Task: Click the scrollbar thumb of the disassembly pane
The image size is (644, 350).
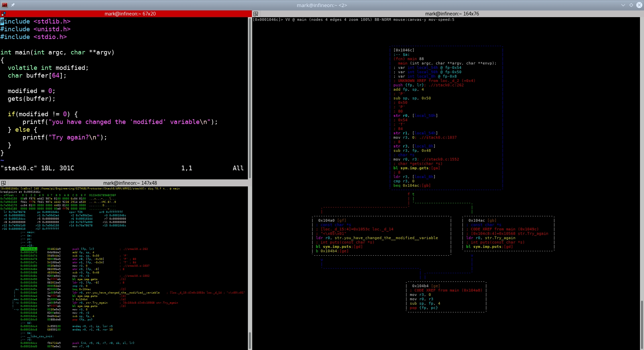Action: [250, 340]
